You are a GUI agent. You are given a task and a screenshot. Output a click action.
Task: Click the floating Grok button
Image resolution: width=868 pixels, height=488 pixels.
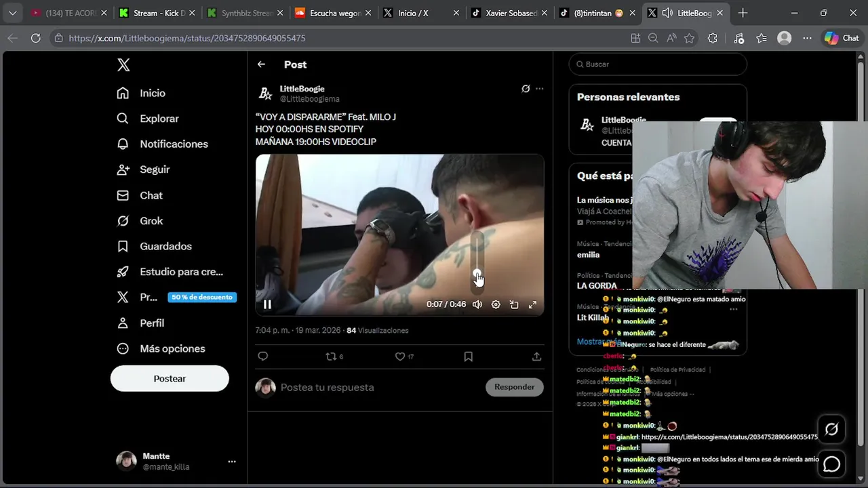point(831,430)
